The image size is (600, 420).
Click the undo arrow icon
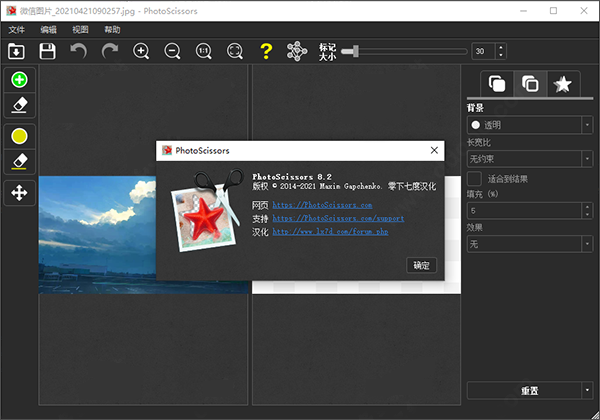pyautogui.click(x=78, y=51)
